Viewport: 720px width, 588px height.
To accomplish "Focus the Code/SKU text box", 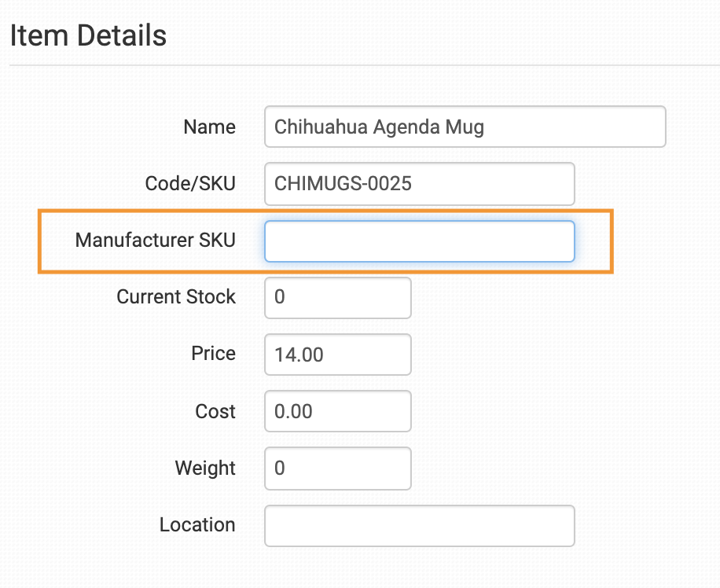I will pyautogui.click(x=420, y=184).
